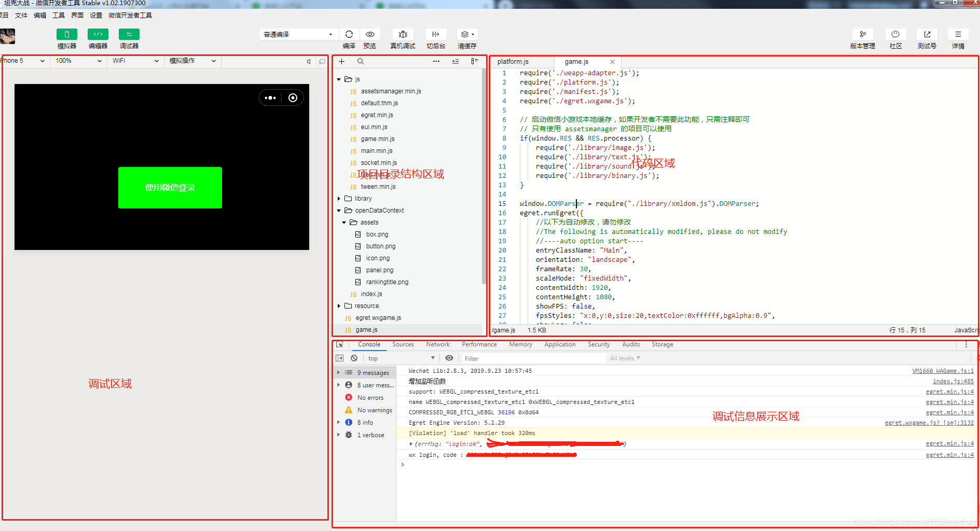Open the mini program three-dots menu
Image resolution: width=980 pixels, height=531 pixels.
click(270, 98)
